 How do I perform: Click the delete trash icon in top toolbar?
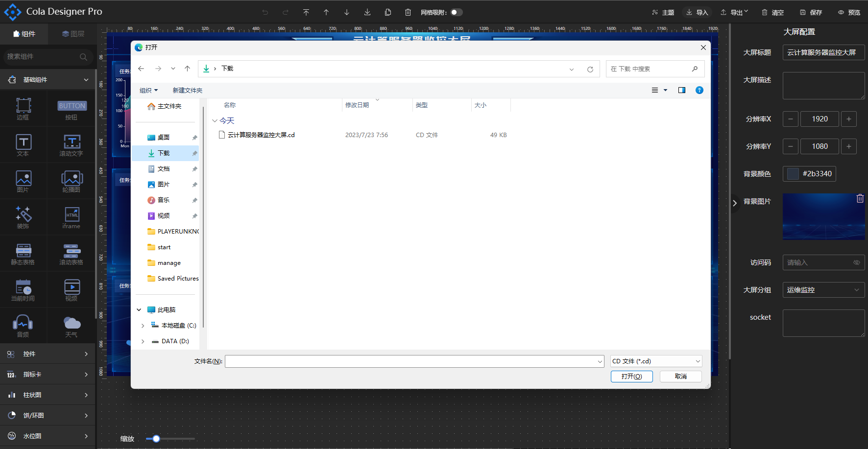[408, 12]
